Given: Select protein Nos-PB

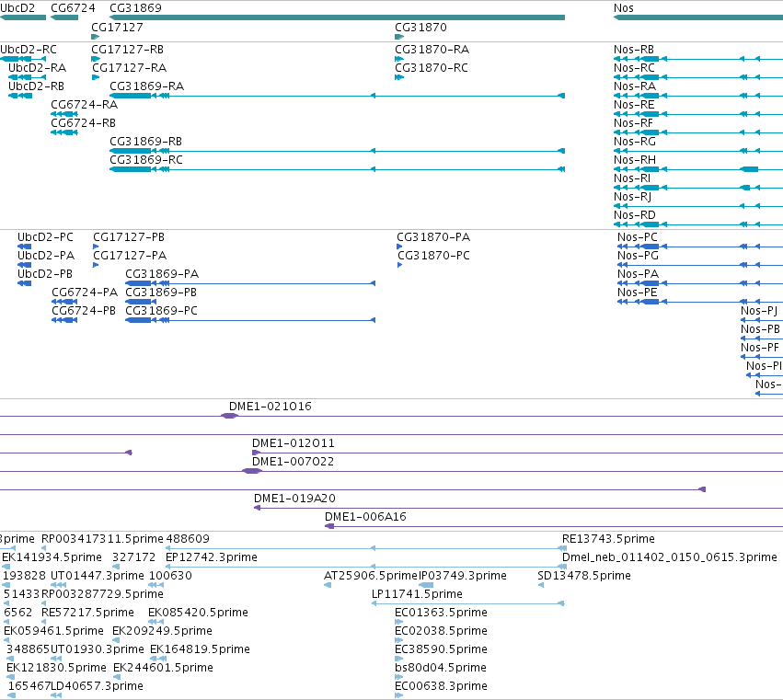Looking at the screenshot, I should click(760, 329).
